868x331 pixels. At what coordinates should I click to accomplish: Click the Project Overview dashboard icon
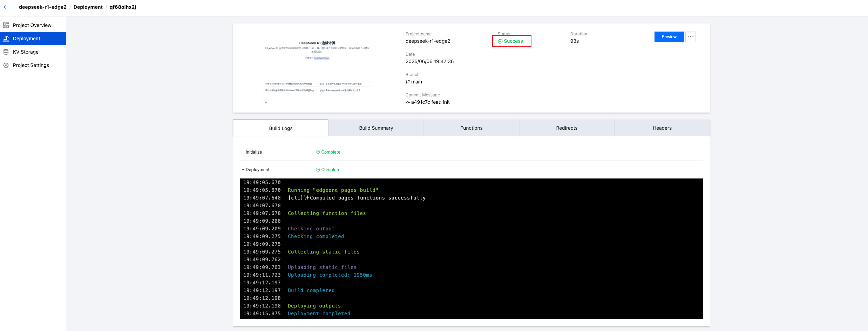pos(6,25)
